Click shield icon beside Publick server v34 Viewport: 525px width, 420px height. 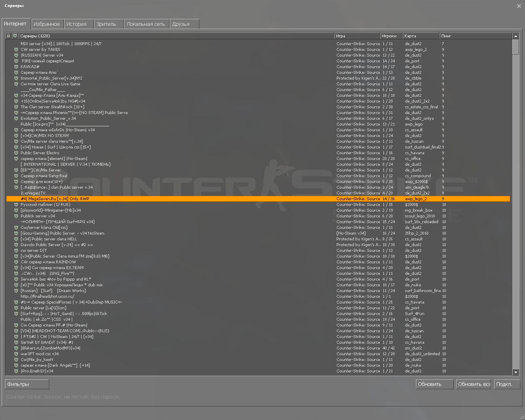click(16, 216)
